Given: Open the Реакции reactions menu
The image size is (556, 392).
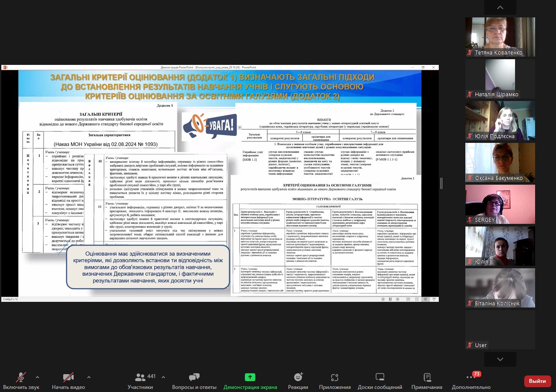Looking at the screenshot, I should [298, 381].
